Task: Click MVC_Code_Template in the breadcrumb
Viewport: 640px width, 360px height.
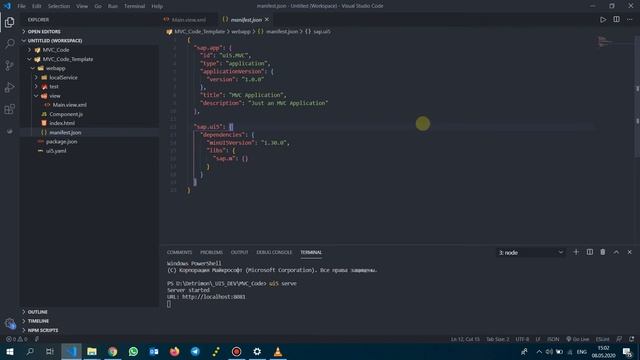Action: click(200, 31)
